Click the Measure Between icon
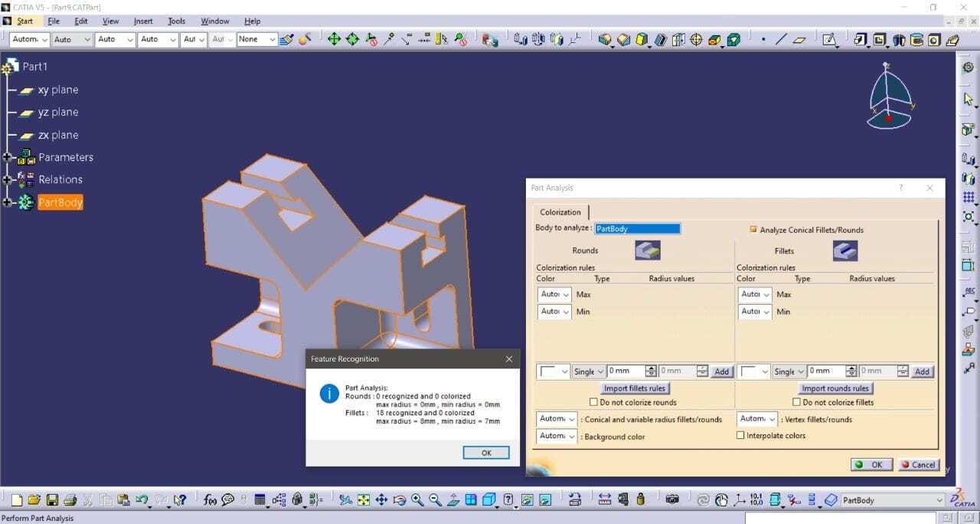Image resolution: width=980 pixels, height=524 pixels. (x=605, y=500)
